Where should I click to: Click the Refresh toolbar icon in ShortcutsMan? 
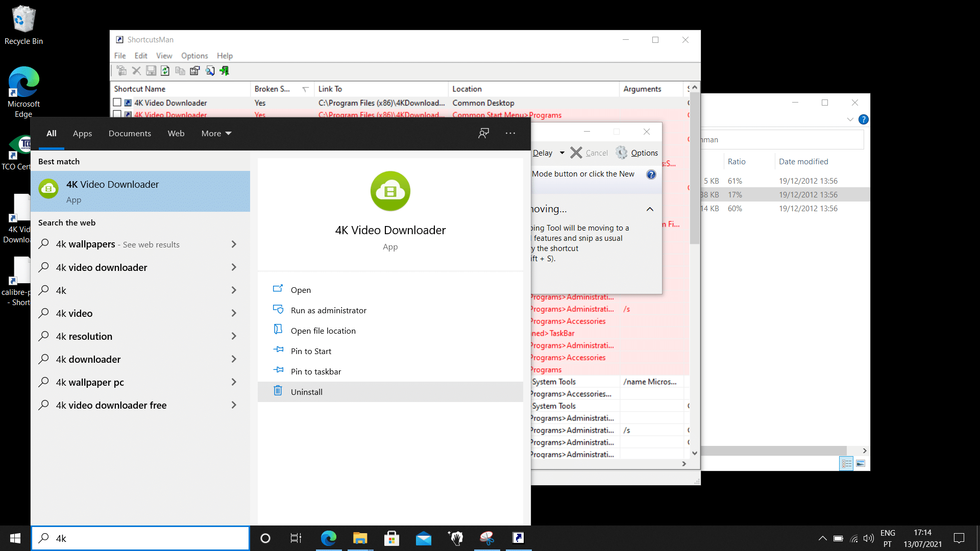point(165,71)
